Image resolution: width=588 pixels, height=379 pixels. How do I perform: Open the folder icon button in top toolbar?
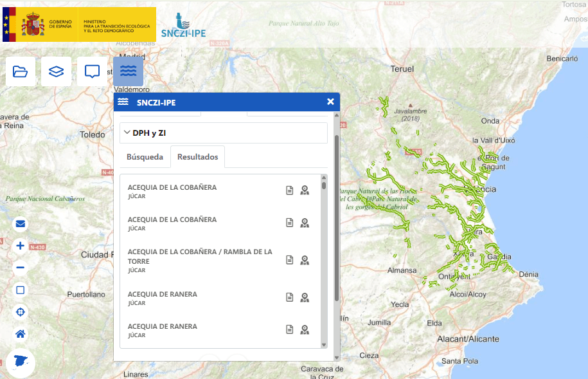click(x=21, y=71)
